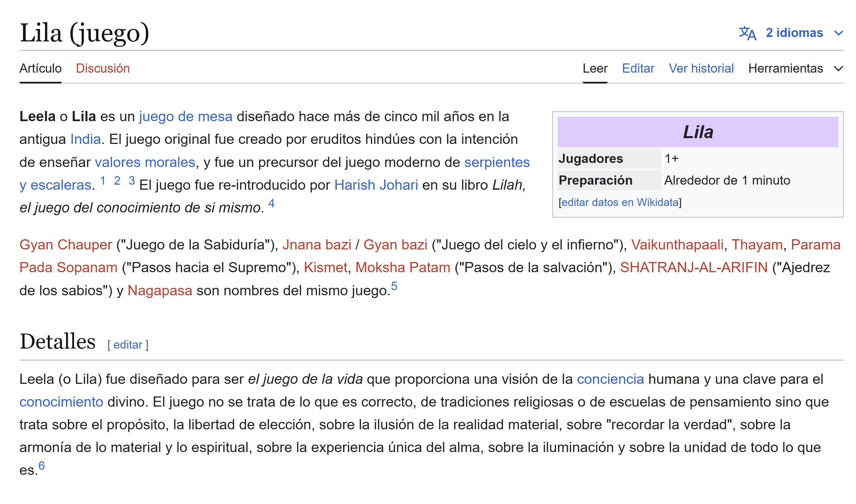Select the Artículo tab
The height and width of the screenshot is (504, 856).
[x=40, y=69]
